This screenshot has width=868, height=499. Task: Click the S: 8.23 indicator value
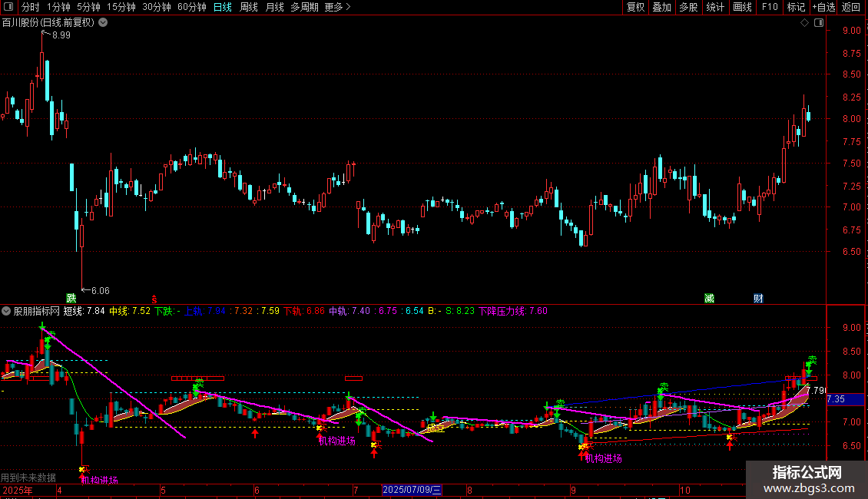pyautogui.click(x=459, y=311)
